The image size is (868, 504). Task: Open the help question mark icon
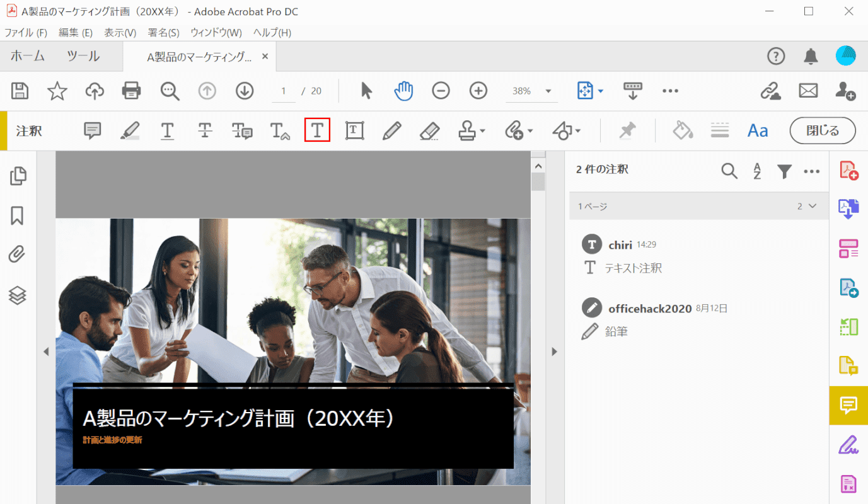776,56
